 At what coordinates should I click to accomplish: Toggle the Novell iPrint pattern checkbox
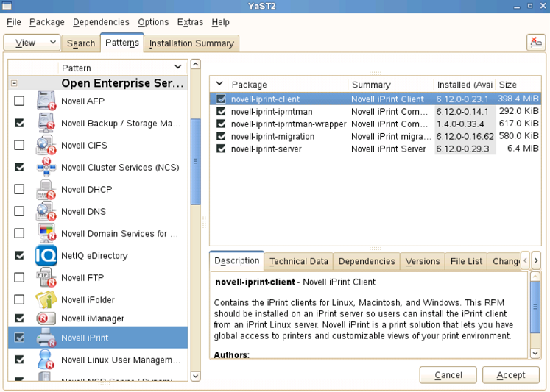point(19,338)
